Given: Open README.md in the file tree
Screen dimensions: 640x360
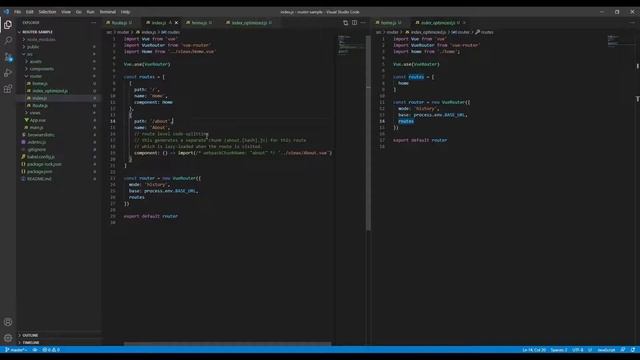Looking at the screenshot, I should (39, 179).
